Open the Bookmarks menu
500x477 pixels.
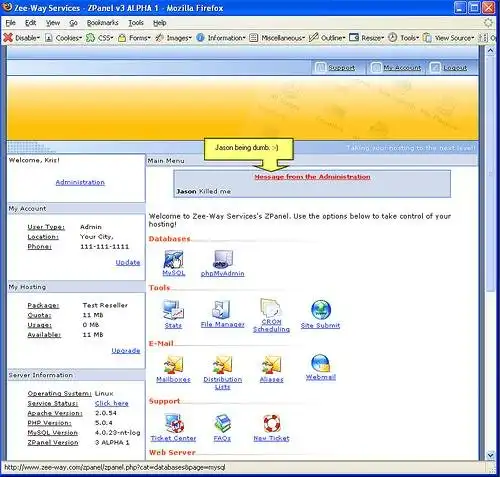pos(102,23)
